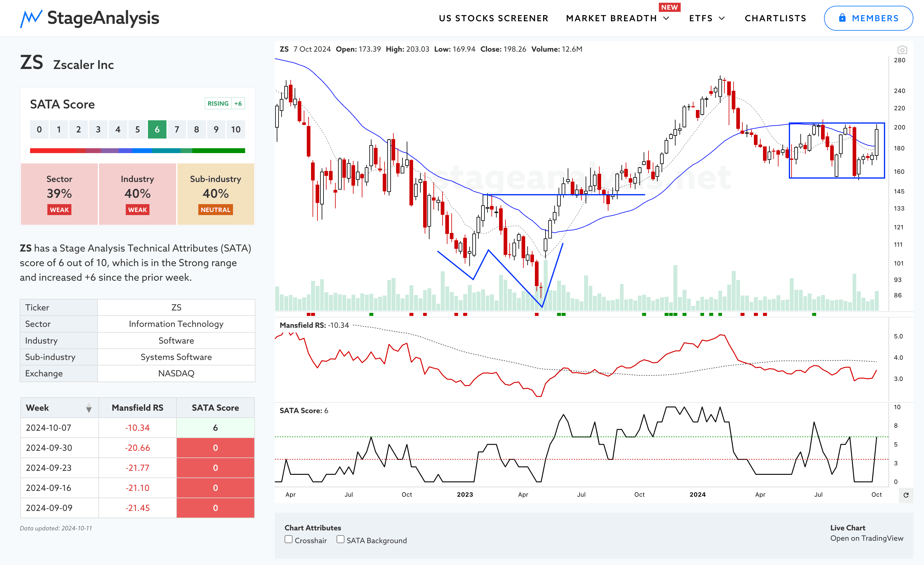Open the ETFs menu item
Viewport: 924px width, 565px height.
coord(701,18)
